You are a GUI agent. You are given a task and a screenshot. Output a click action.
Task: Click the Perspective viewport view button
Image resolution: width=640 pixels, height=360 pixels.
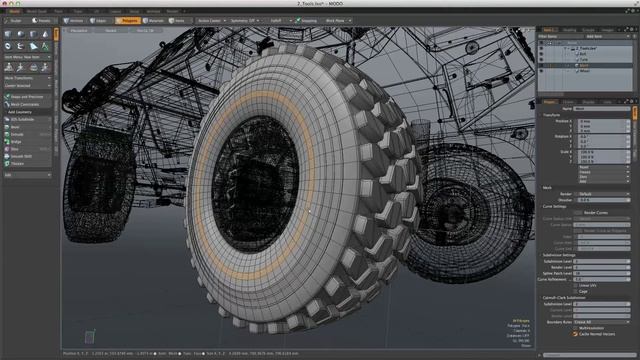(x=78, y=31)
